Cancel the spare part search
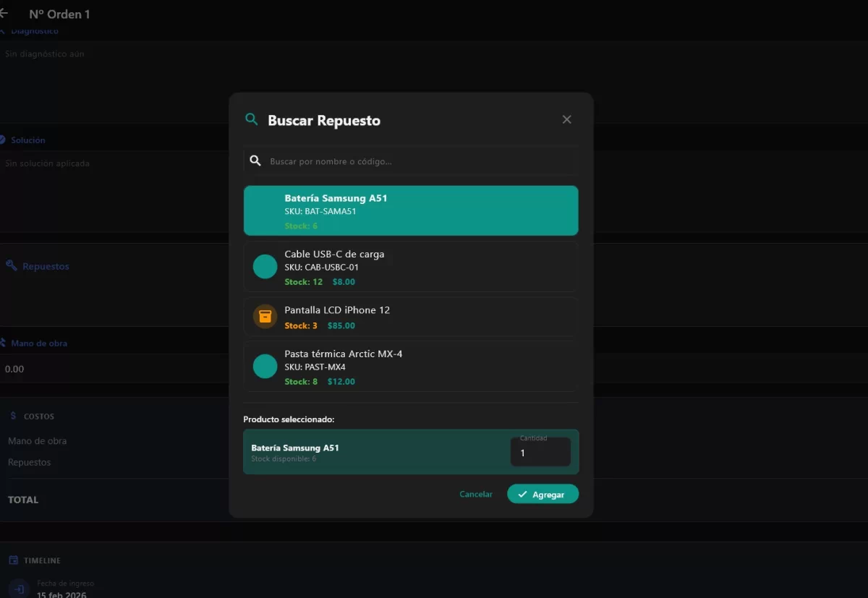Viewport: 868px width, 598px height. click(476, 495)
